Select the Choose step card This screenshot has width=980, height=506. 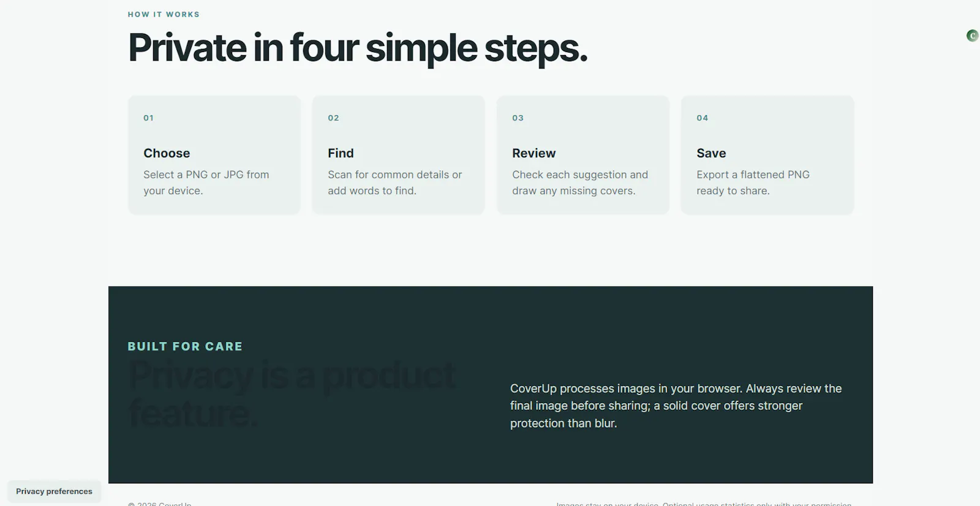pos(214,155)
